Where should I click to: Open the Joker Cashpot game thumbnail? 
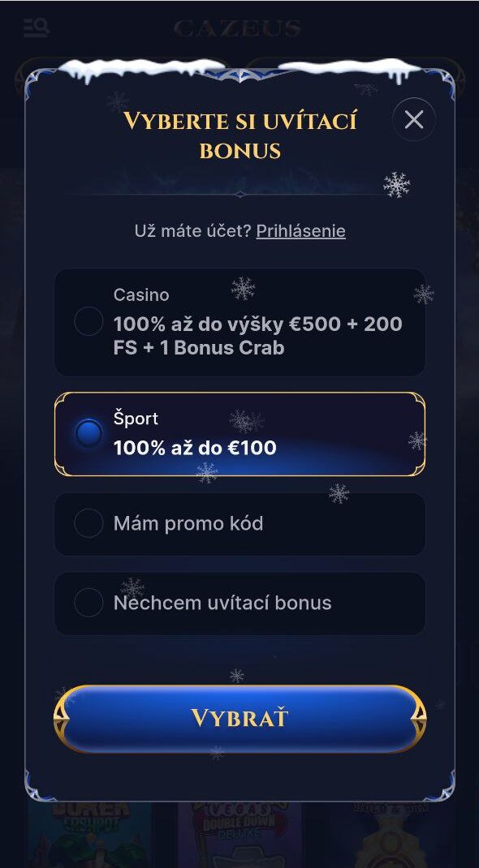(x=89, y=835)
